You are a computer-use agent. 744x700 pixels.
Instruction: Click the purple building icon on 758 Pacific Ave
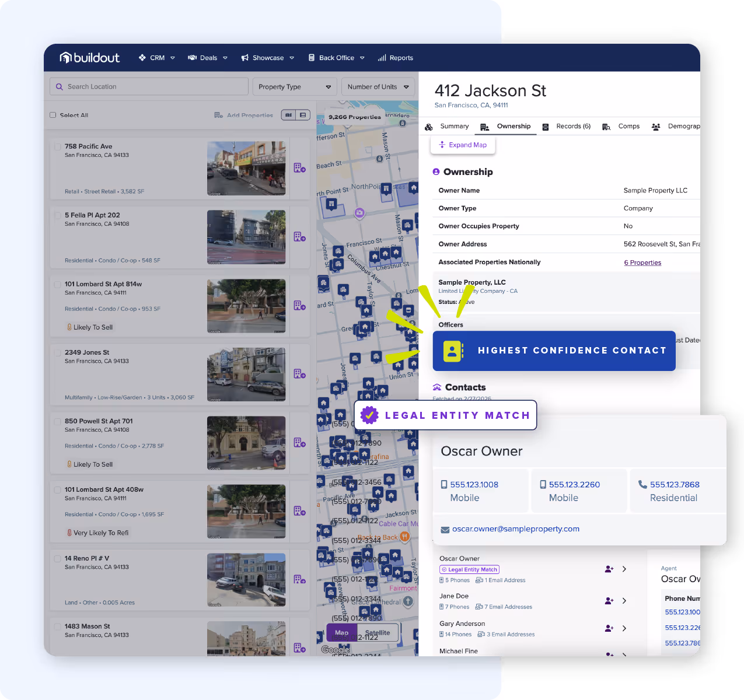(x=299, y=169)
